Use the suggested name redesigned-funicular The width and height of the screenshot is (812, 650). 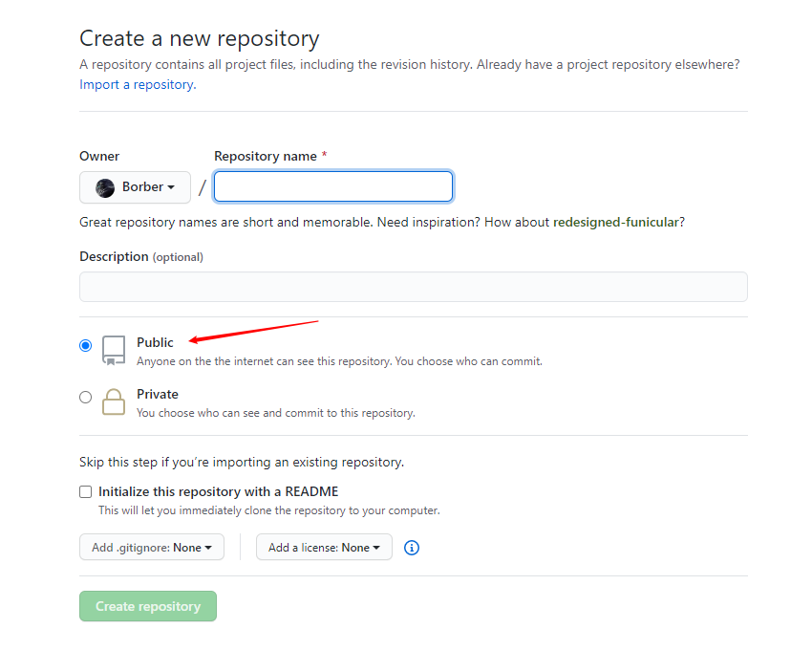(616, 222)
